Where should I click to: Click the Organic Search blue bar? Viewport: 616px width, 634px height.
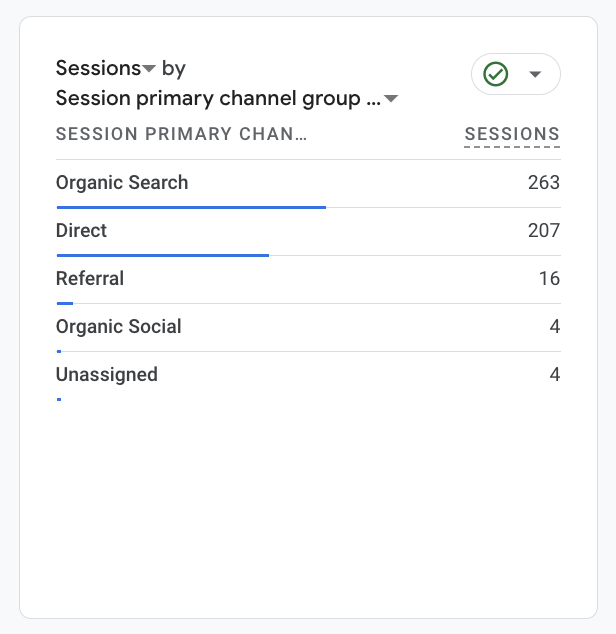pos(191,207)
